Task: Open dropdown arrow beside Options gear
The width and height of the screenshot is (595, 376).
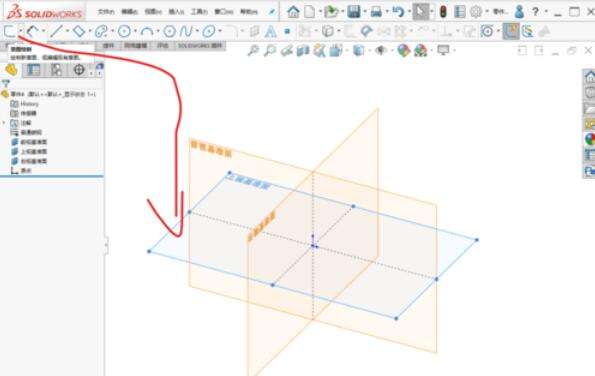Action: [x=487, y=12]
